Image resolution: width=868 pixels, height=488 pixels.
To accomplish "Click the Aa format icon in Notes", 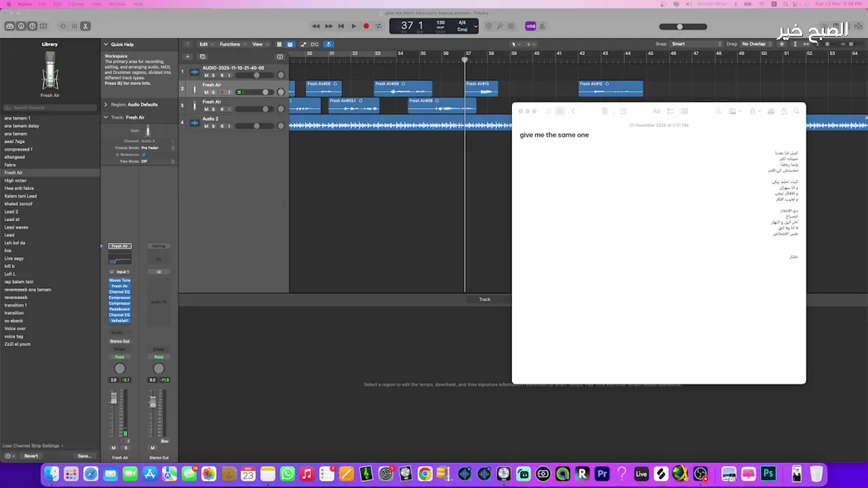I will (656, 111).
